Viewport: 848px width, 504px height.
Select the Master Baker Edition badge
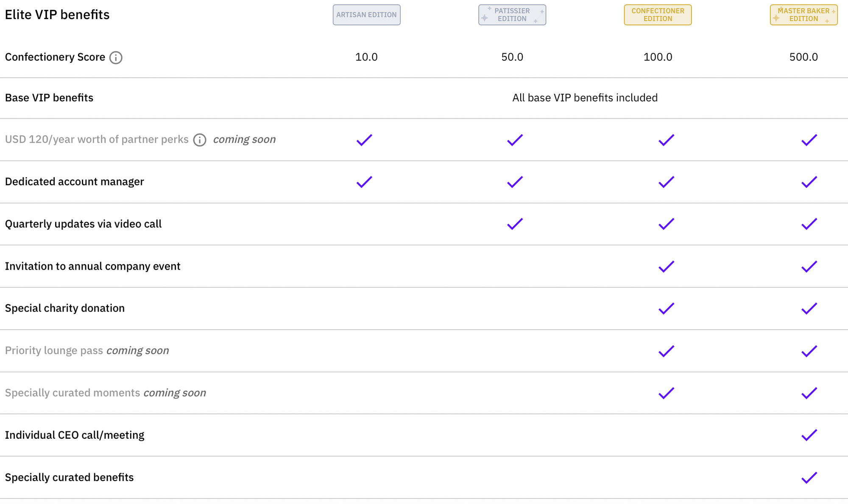coord(803,15)
